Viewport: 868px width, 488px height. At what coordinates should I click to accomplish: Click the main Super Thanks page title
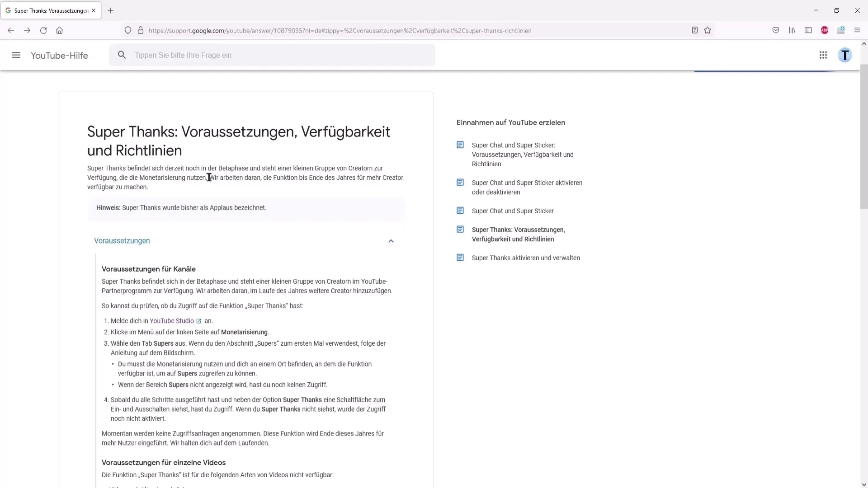(239, 141)
